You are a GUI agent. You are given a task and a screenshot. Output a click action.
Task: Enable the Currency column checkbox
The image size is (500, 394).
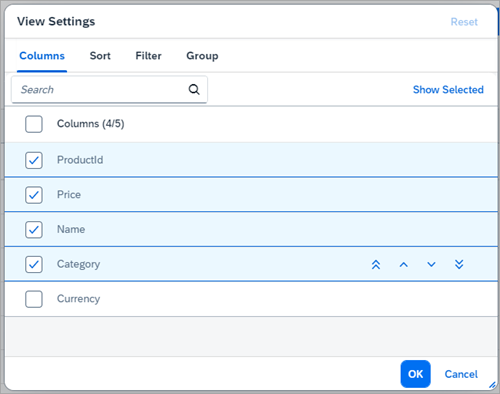pyautogui.click(x=34, y=299)
